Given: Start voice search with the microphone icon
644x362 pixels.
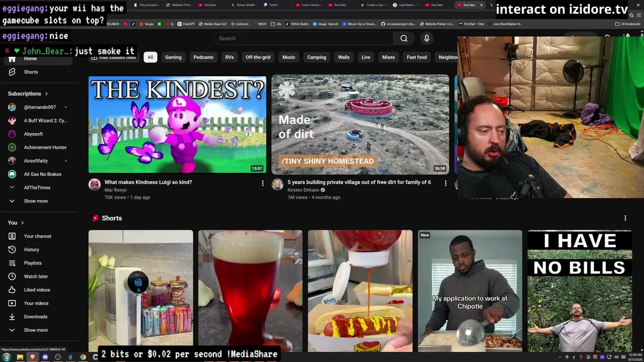Looking at the screenshot, I should point(427,38).
